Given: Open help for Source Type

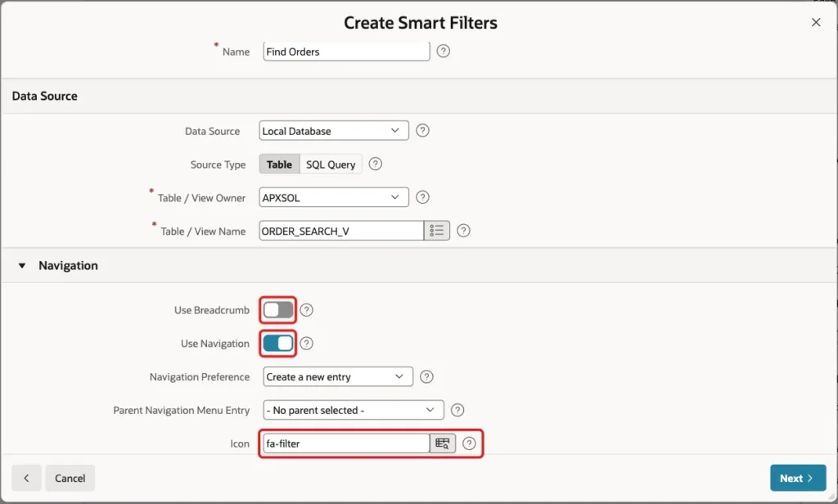Looking at the screenshot, I should [375, 164].
